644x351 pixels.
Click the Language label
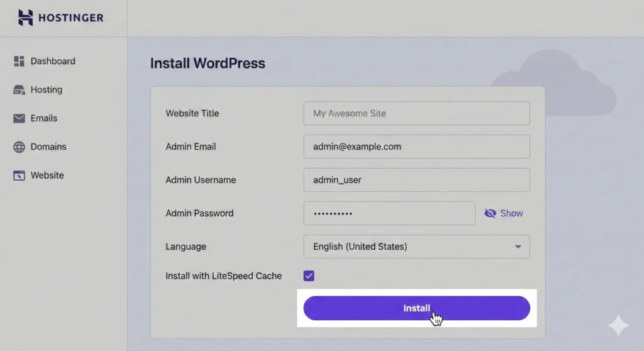[186, 247]
